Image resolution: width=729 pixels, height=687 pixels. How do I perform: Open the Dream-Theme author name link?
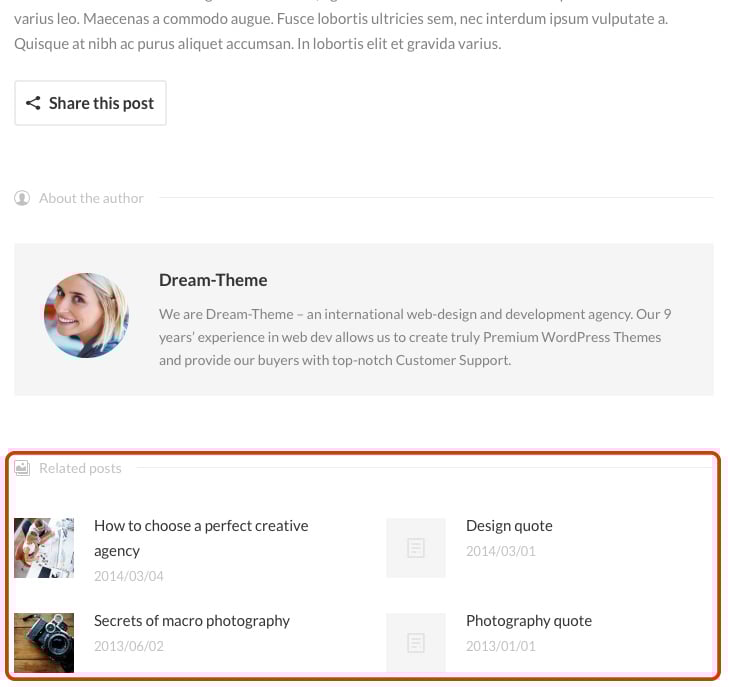click(x=213, y=280)
